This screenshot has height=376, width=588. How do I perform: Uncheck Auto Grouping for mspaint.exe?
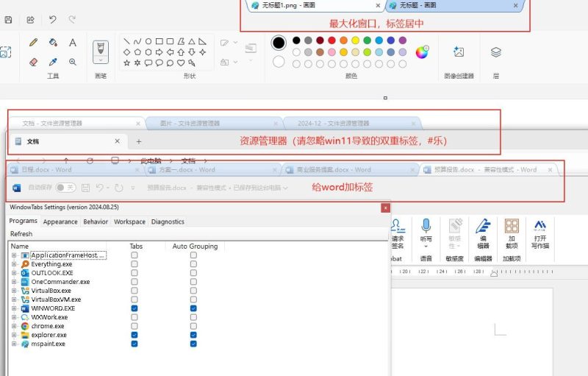(x=193, y=344)
